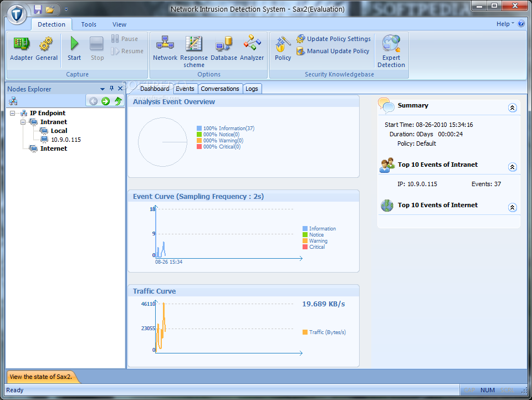Open the Policy editor
This screenshot has width=532, height=400.
point(283,49)
